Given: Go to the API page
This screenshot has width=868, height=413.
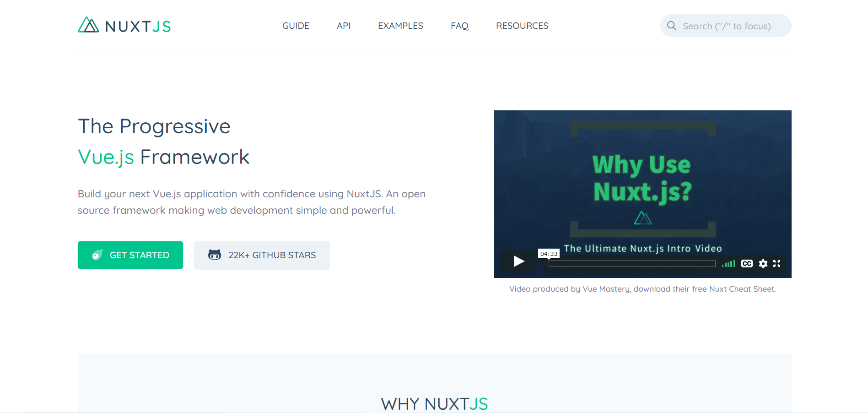Looking at the screenshot, I should (x=343, y=26).
